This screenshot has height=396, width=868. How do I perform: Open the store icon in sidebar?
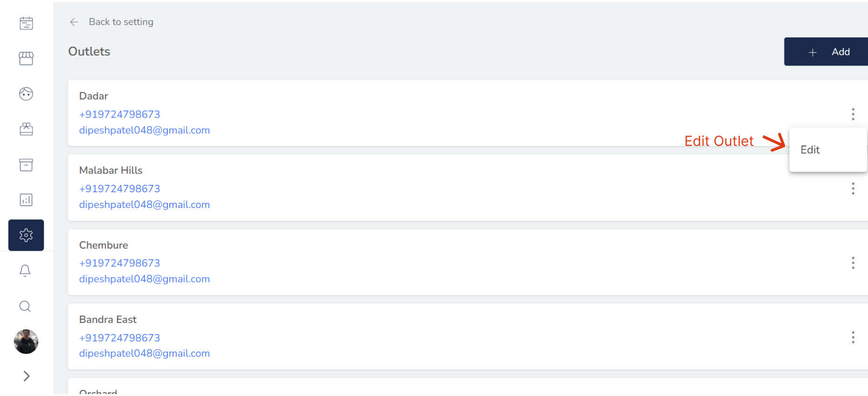[26, 58]
